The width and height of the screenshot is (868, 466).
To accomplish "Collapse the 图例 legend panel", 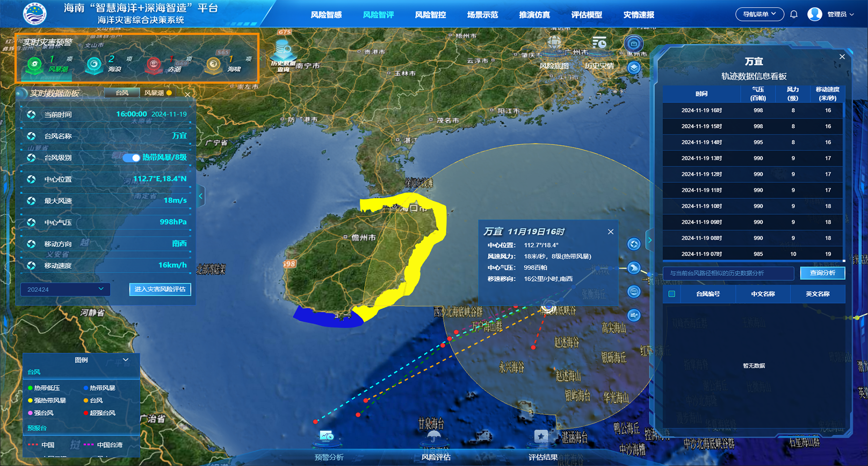I will pyautogui.click(x=126, y=360).
